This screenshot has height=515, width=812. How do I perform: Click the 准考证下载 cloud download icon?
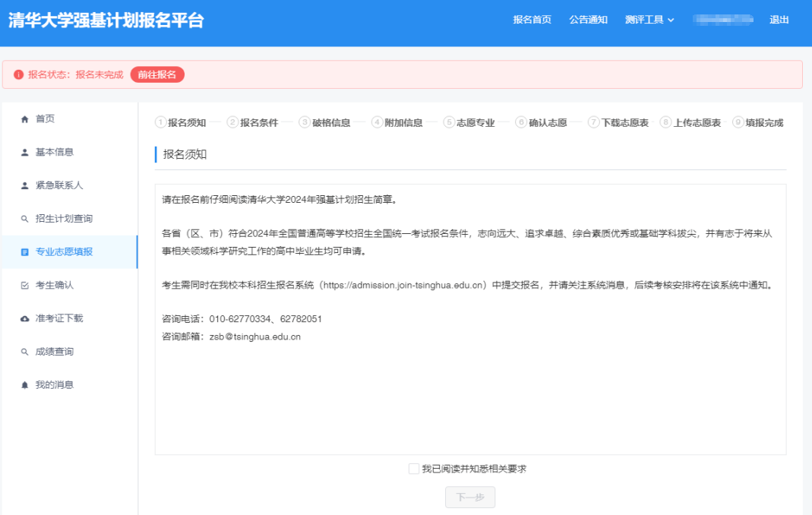(24, 318)
